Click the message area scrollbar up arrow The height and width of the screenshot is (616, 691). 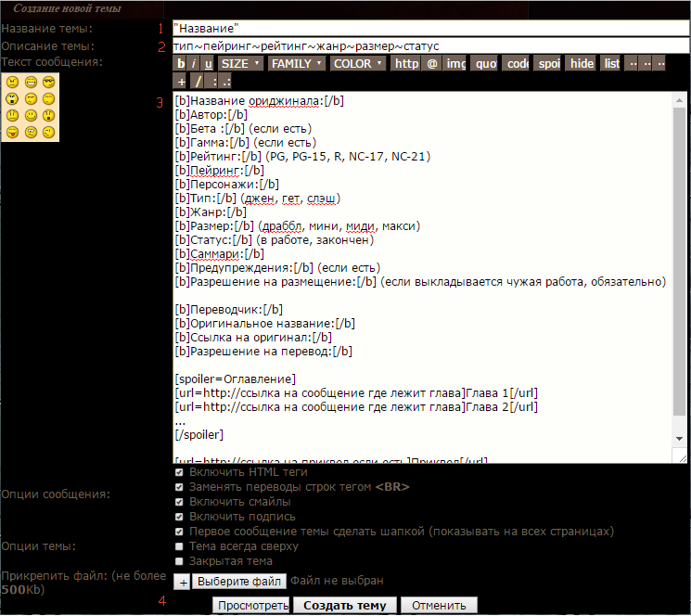[680, 100]
